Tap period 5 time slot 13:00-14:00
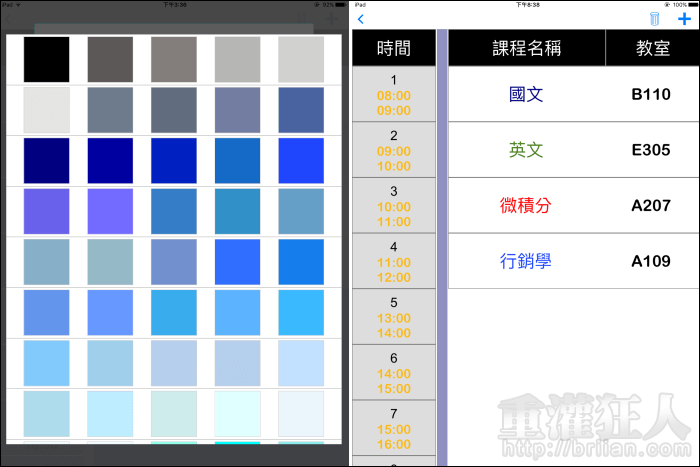The width and height of the screenshot is (700, 467). click(x=393, y=318)
